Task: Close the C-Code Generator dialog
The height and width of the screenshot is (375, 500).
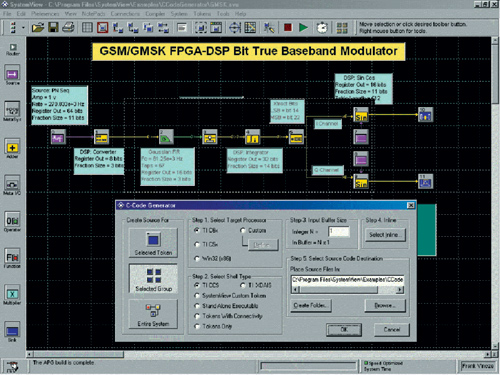Action: coord(411,205)
